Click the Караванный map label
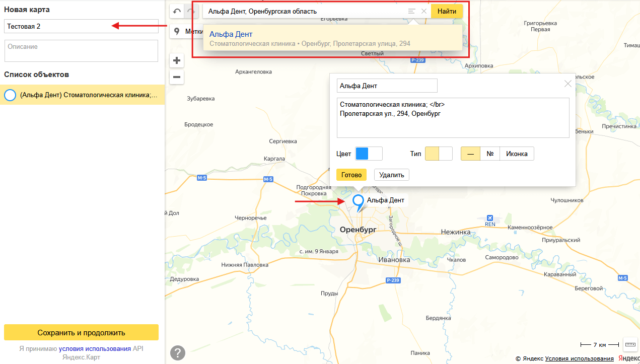640x364 pixels. (560, 274)
